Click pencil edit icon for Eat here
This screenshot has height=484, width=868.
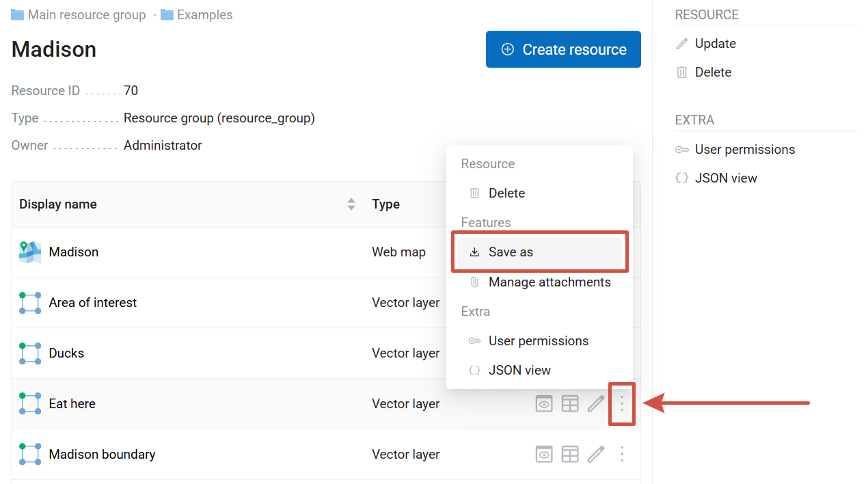[596, 404]
